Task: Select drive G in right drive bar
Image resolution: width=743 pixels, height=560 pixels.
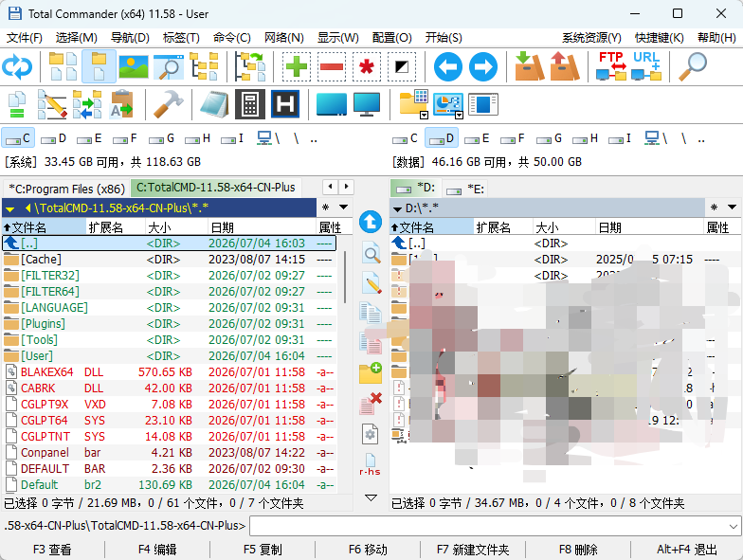Action: pyautogui.click(x=550, y=138)
